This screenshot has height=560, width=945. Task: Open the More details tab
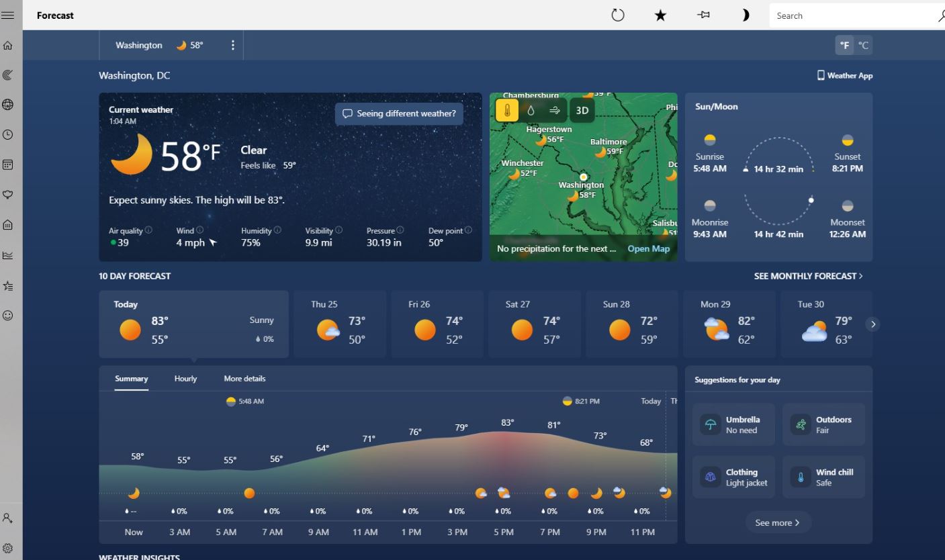click(244, 379)
